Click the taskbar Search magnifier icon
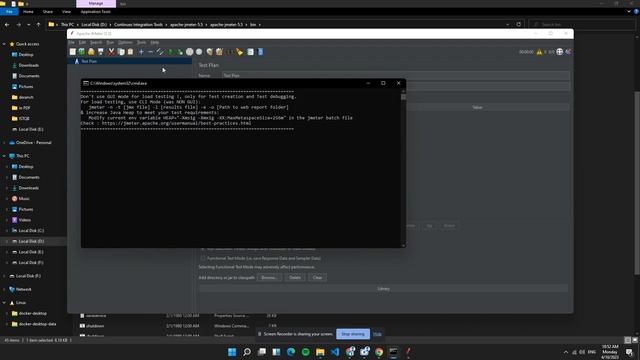640x360 pixels. (x=247, y=352)
